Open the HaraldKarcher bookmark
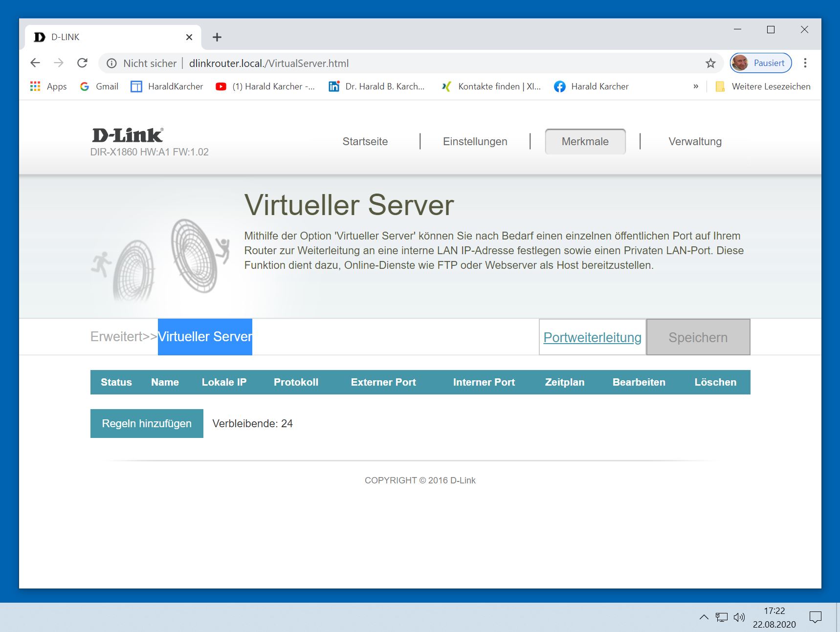The image size is (840, 632). 167,87
